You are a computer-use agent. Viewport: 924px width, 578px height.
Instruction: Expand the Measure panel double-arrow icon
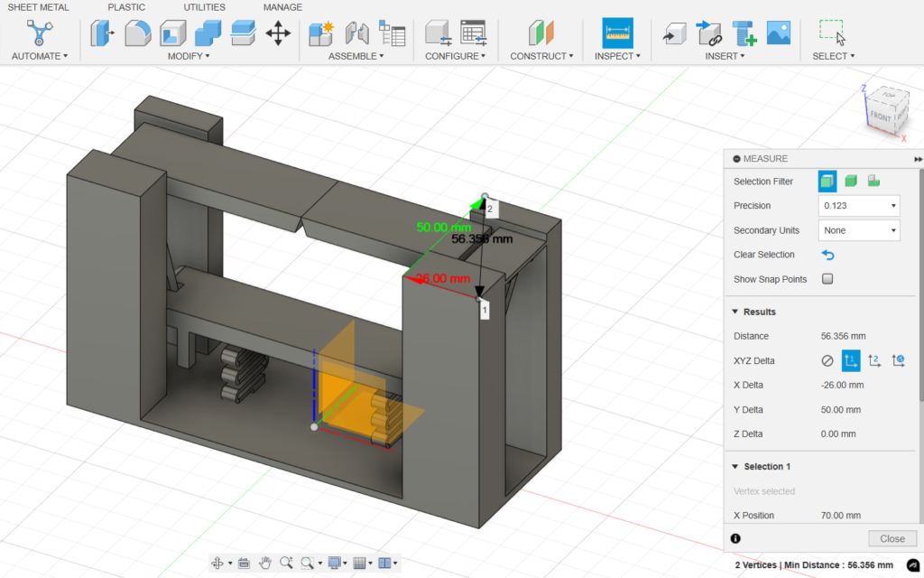pyautogui.click(x=918, y=159)
